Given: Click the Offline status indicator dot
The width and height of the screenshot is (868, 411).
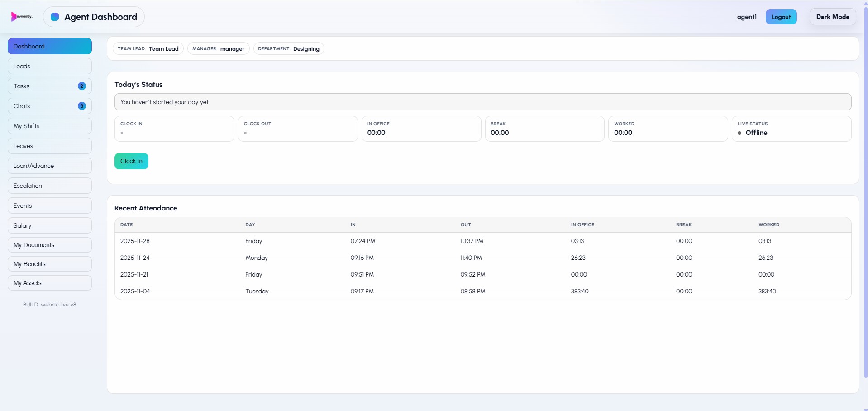Looking at the screenshot, I should click(x=739, y=133).
